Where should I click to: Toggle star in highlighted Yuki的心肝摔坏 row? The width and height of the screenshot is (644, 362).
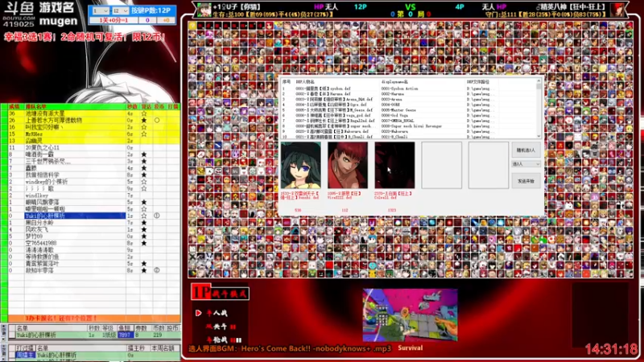(x=144, y=216)
